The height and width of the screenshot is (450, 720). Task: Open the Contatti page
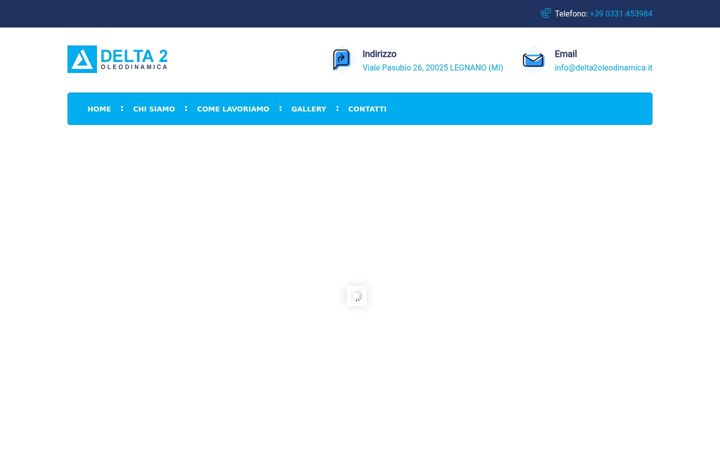[367, 109]
